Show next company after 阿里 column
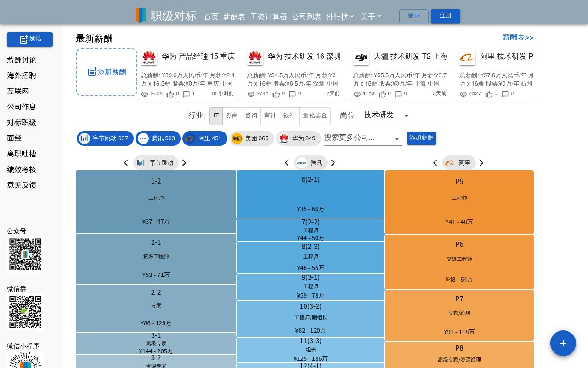 tap(481, 163)
